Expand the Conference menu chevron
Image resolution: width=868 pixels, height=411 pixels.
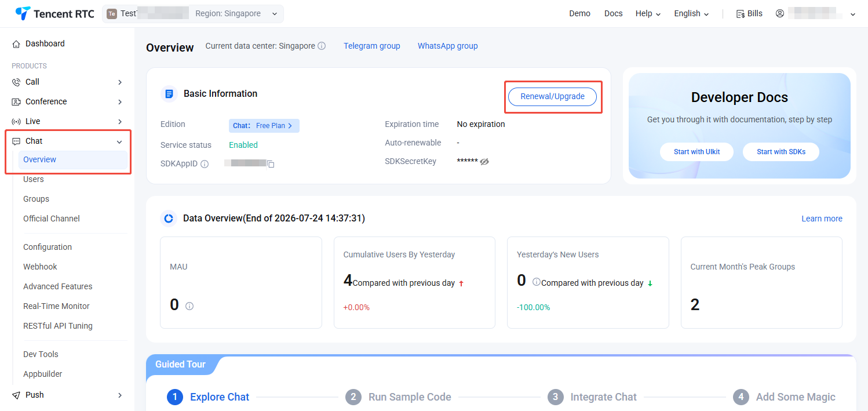tap(120, 102)
